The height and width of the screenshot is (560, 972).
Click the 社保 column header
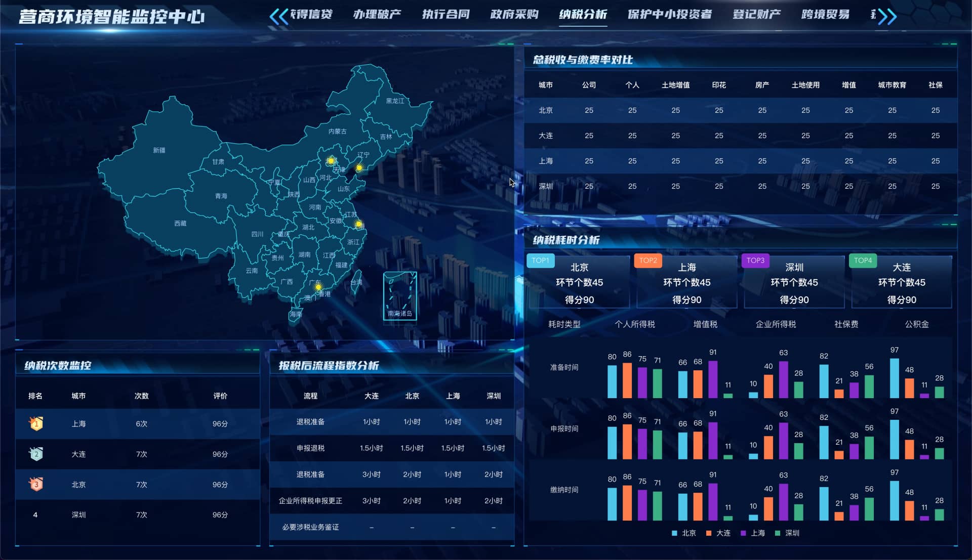point(936,85)
